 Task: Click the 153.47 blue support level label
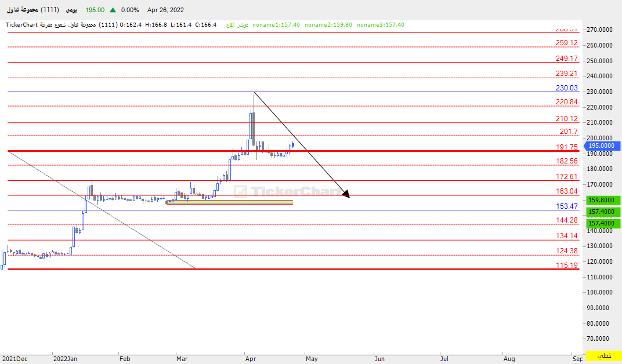pos(566,206)
